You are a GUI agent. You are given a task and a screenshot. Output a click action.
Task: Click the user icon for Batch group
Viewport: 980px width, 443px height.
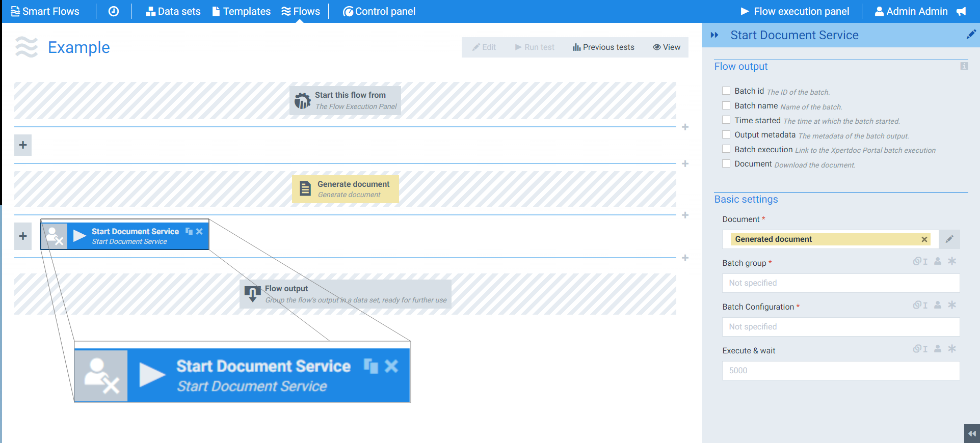pyautogui.click(x=938, y=261)
